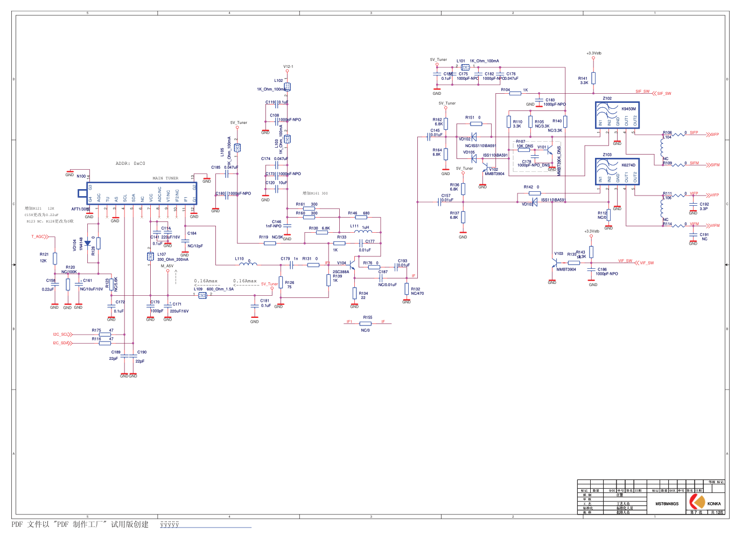Select the R126 75 resistor label
Image resolution: width=756 pixels, height=535 pixels.
[290, 284]
